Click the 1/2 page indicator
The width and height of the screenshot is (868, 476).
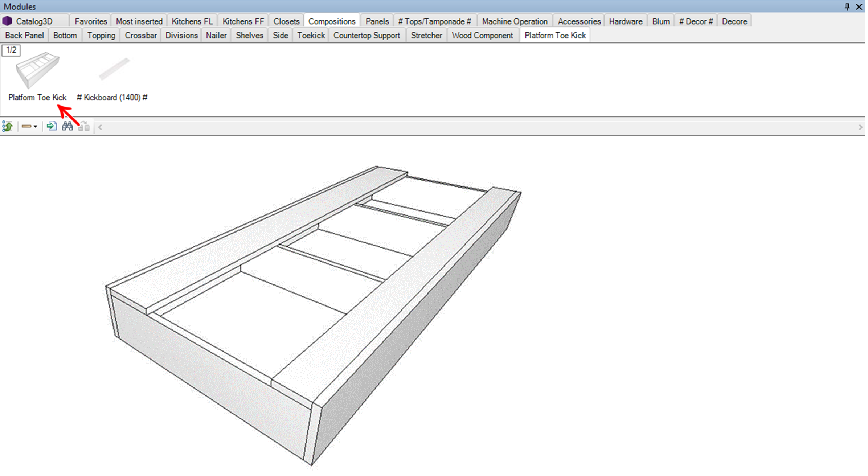click(x=11, y=50)
